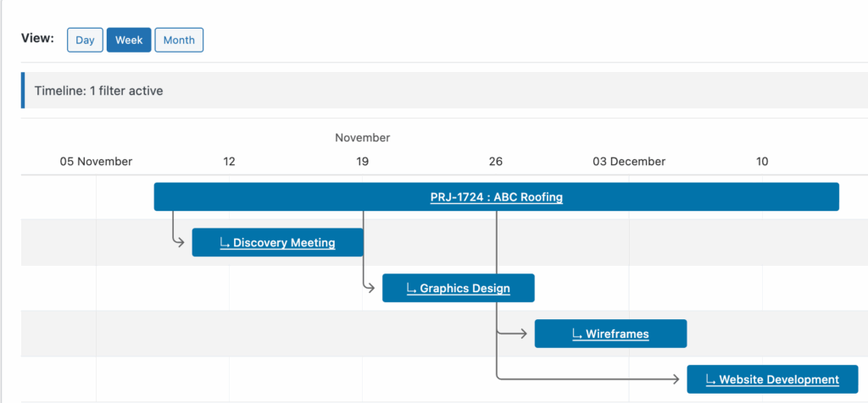Screen dimensions: 868x403
Task: Click subtask arrow icon in Wireframes bar
Action: click(x=578, y=334)
